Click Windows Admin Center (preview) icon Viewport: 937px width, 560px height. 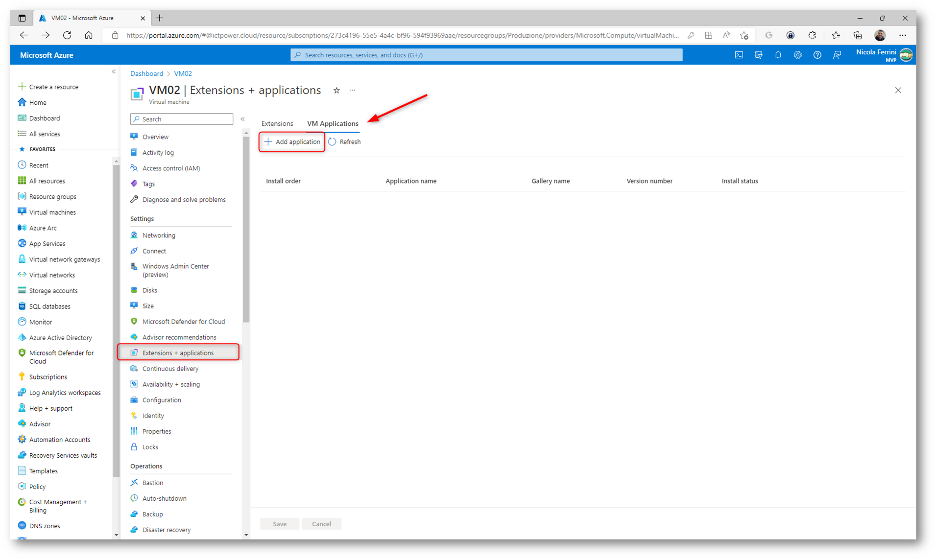134,266
